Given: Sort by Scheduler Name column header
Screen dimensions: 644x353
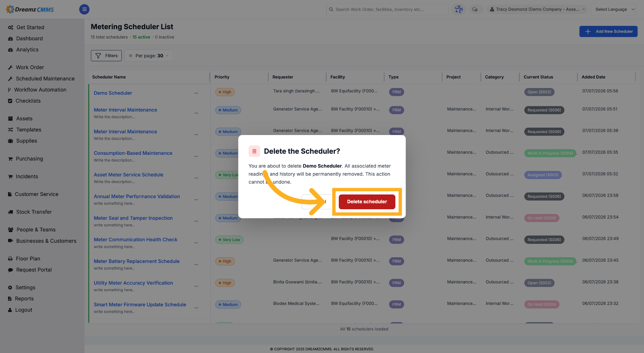Looking at the screenshot, I should click(x=109, y=77).
